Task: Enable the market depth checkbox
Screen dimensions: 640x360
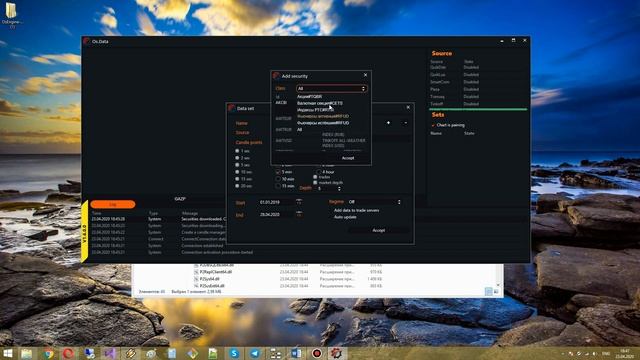Action: coord(315,182)
